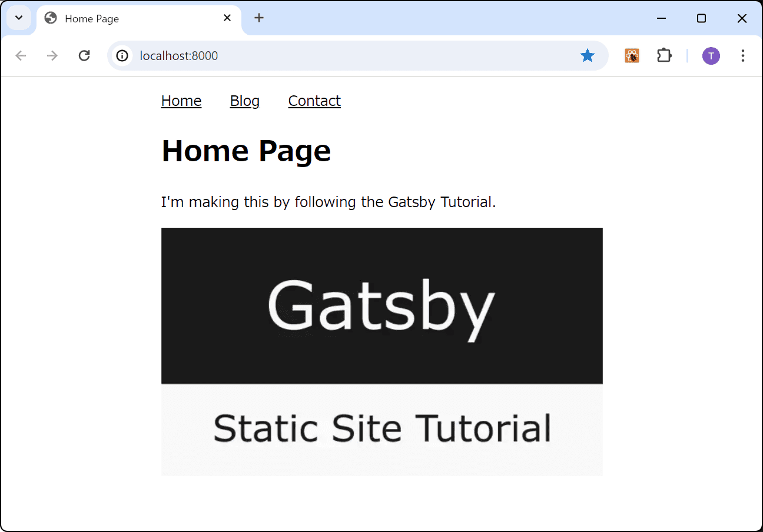The height and width of the screenshot is (532, 763).
Task: Click the Gatsby Static Site Tutorial image
Action: (x=381, y=351)
